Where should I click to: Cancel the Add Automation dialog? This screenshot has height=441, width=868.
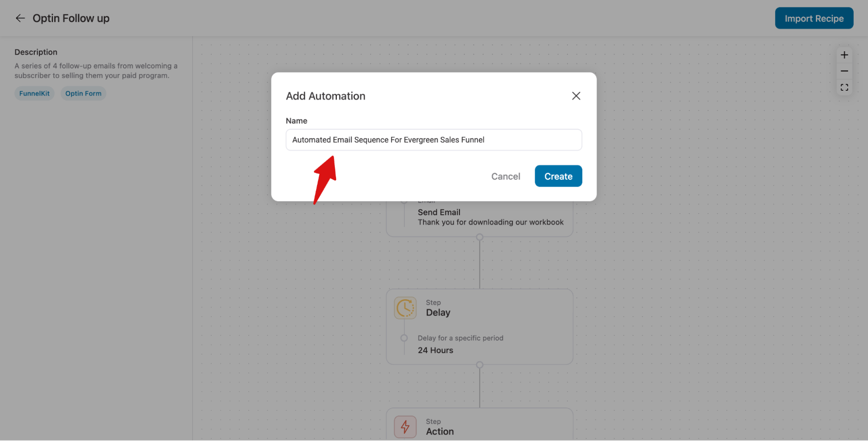(505, 176)
